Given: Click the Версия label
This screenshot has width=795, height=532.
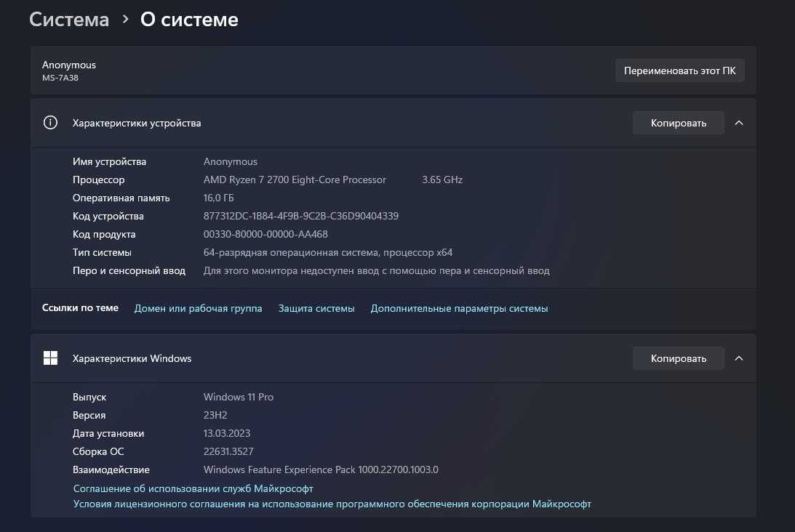Looking at the screenshot, I should (89, 415).
